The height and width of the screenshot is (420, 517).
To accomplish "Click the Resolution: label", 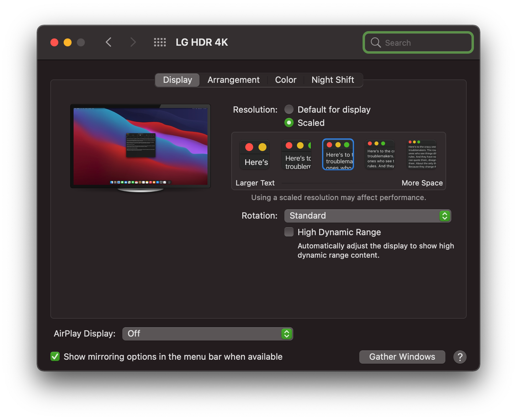I will pyautogui.click(x=255, y=110).
